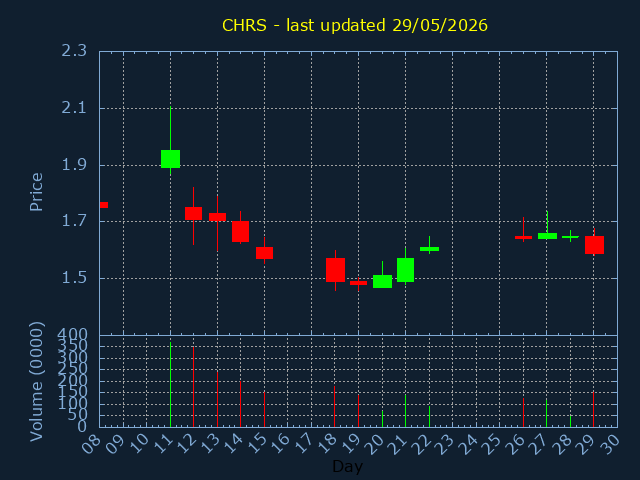Image resolution: width=640 pixels, height=480 pixels.
Task: Click the Volume (0000) axis title
Action: coord(36,382)
